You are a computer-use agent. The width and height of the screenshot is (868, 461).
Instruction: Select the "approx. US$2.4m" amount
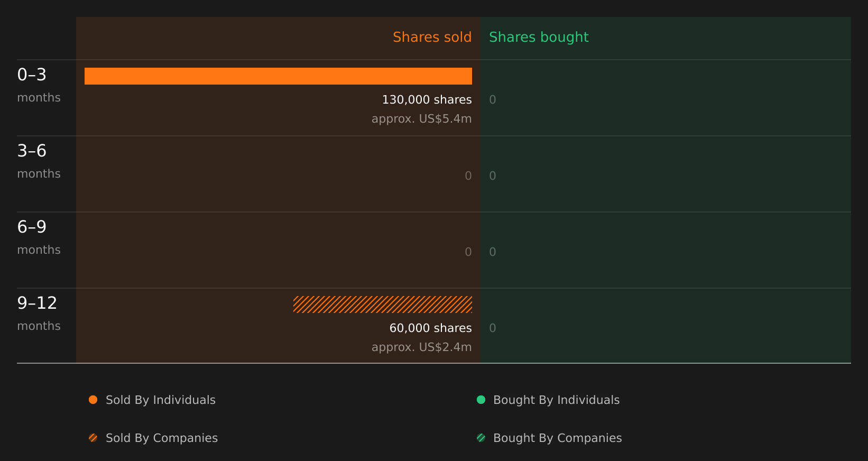(422, 347)
